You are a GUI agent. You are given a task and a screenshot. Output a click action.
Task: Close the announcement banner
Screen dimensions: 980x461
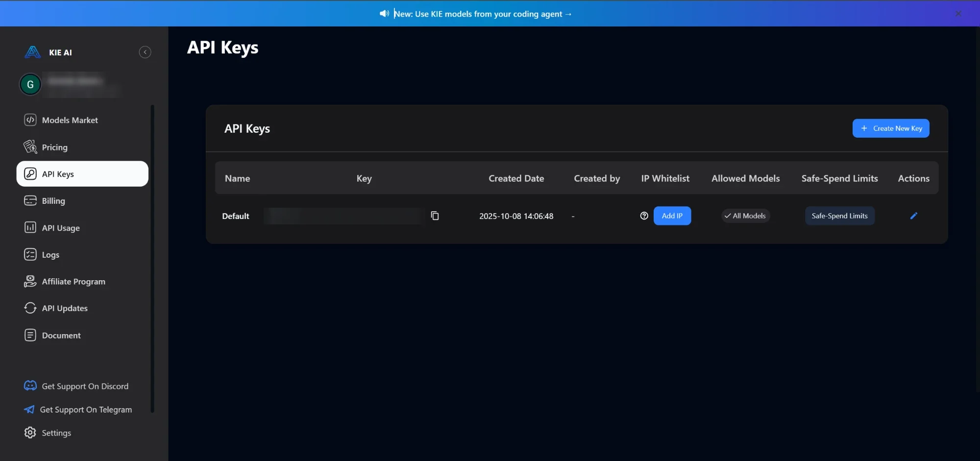pyautogui.click(x=958, y=13)
